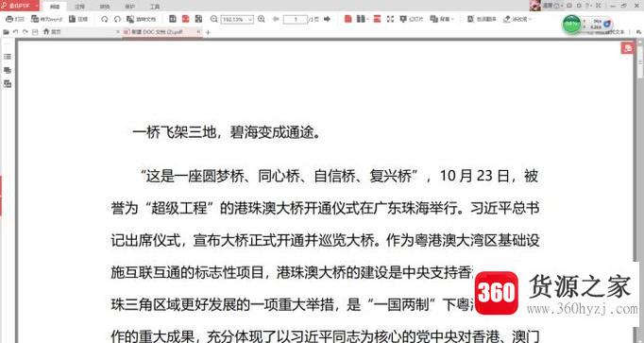This screenshot has width=644, height=343.
Task: Open the thumbnails sidebar panel
Action: 8,70
